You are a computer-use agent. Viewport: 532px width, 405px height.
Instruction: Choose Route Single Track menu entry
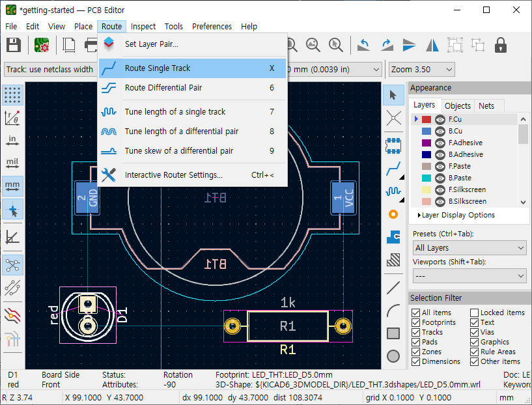tap(192, 68)
